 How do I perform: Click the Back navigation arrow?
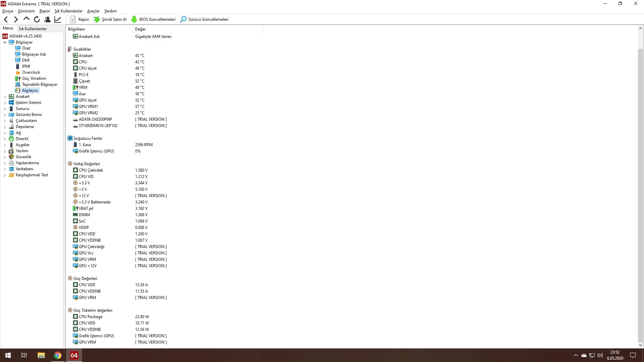click(6, 19)
